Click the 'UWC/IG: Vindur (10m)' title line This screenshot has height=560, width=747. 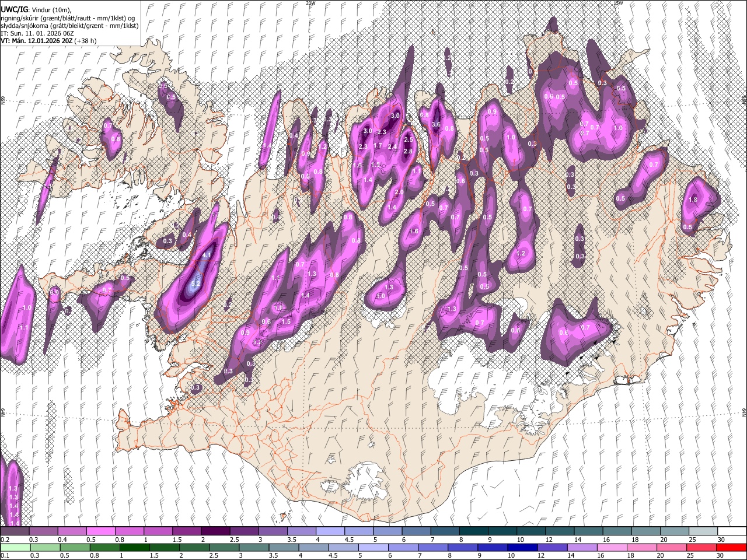click(36, 9)
